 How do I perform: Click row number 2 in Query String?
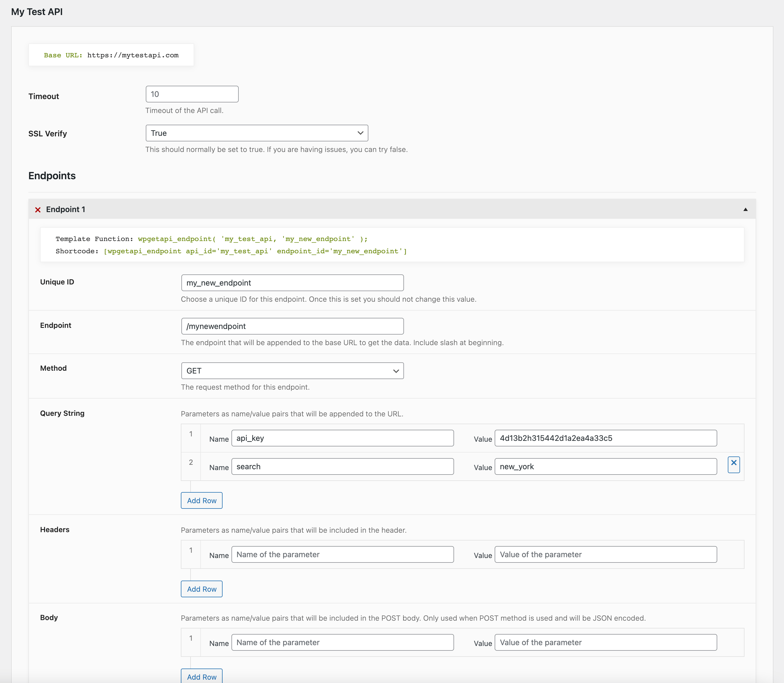coord(191,462)
